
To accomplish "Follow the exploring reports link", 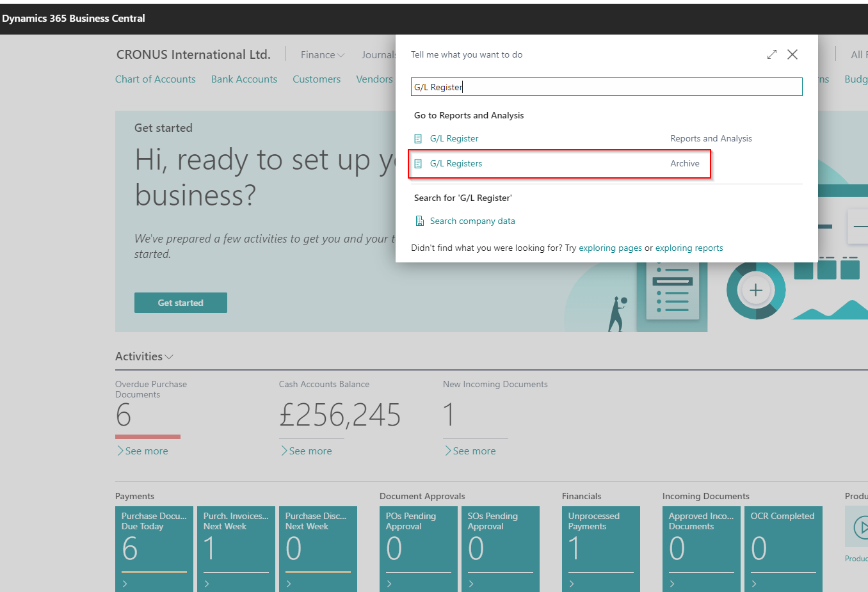I will tap(689, 248).
